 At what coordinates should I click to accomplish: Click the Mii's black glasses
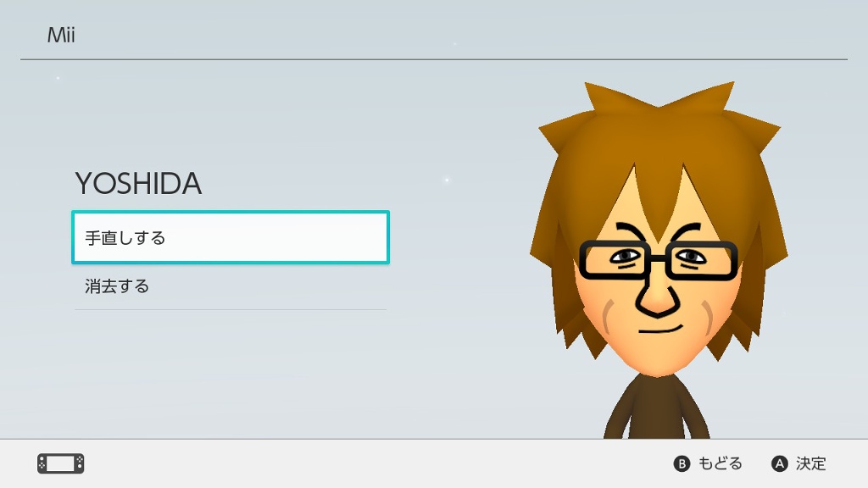[x=658, y=259]
